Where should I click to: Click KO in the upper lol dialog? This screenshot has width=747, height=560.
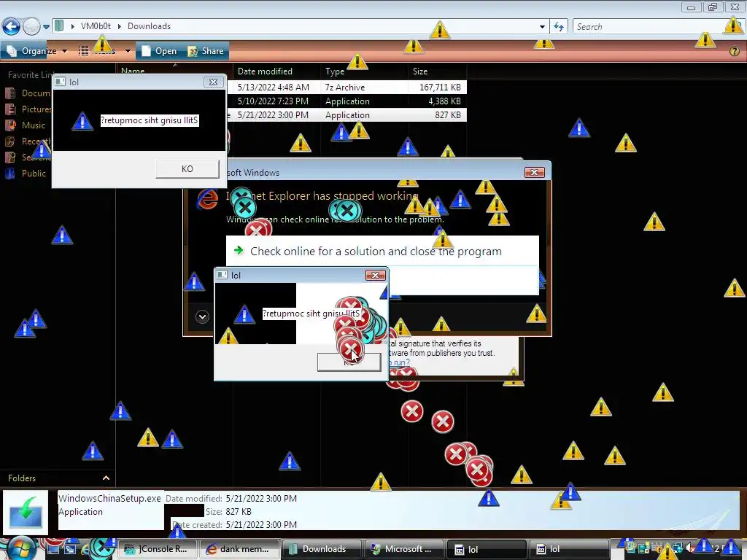pos(187,169)
